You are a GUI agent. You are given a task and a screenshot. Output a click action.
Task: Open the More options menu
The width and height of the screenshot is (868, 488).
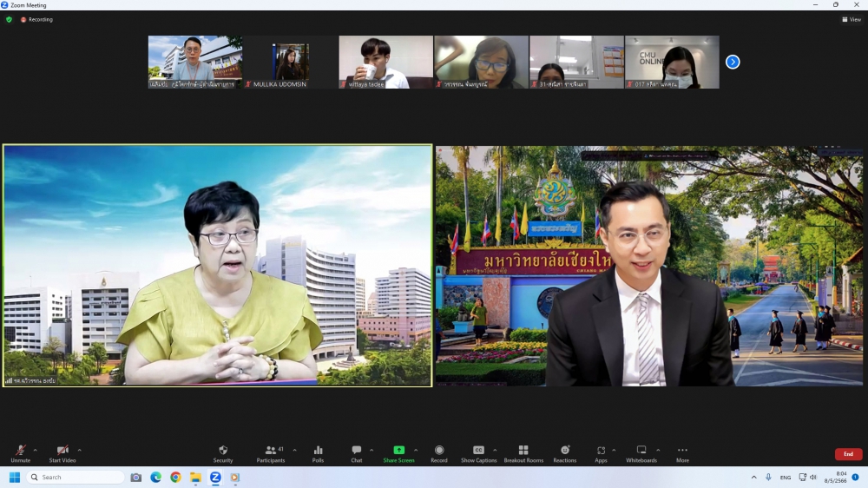pos(682,451)
